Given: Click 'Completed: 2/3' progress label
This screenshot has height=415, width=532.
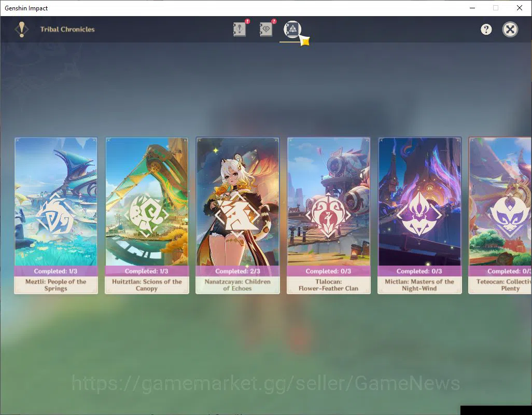Looking at the screenshot, I should click(237, 271).
